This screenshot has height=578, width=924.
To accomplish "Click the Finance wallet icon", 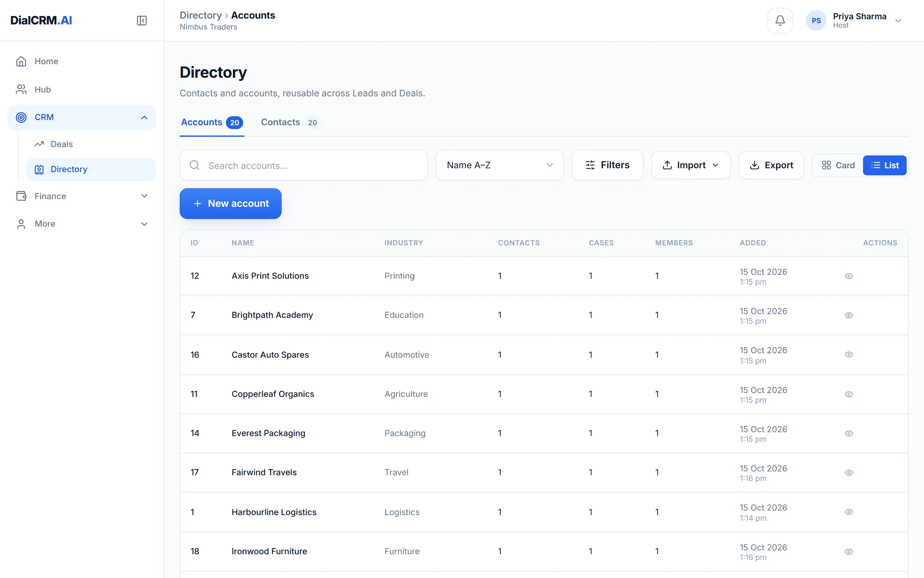I will 21,196.
